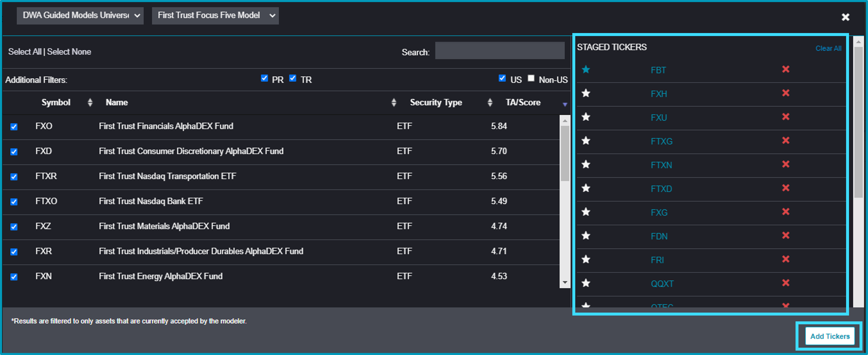Click the results table scroll up arrow

click(565, 120)
